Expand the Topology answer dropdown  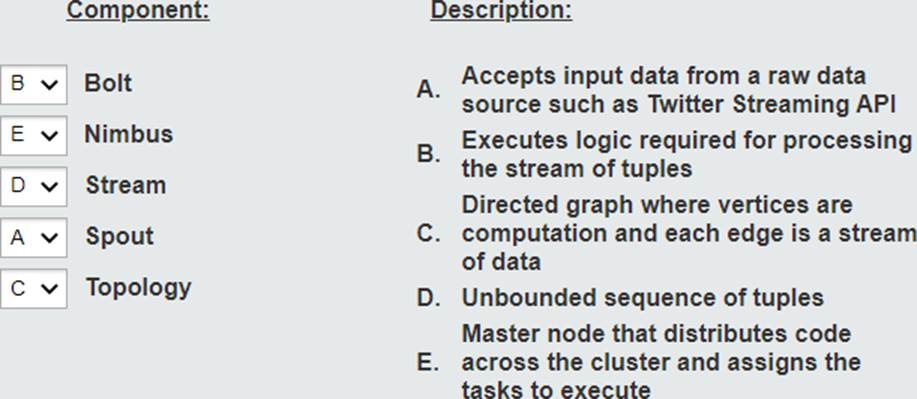click(x=33, y=288)
